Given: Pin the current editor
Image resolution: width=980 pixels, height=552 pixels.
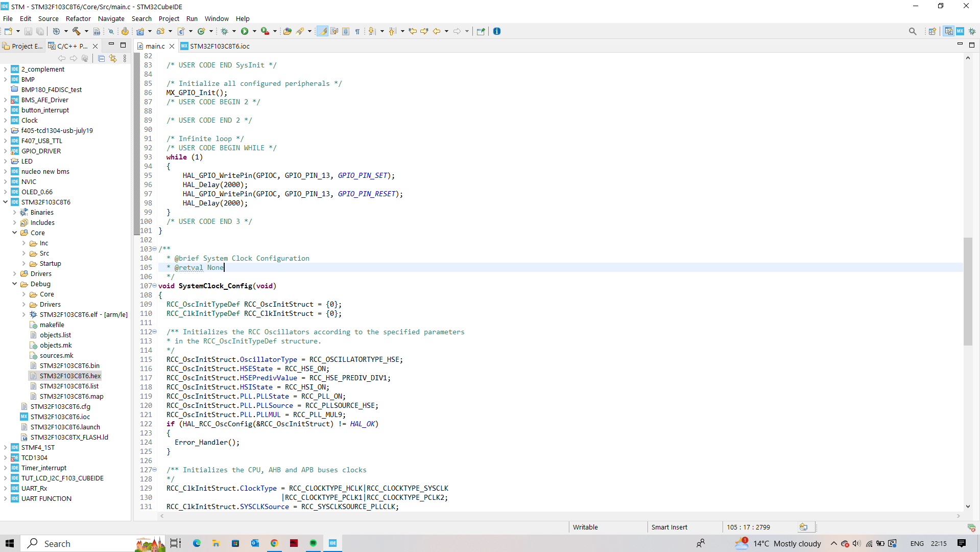Looking at the screenshot, I should (481, 31).
